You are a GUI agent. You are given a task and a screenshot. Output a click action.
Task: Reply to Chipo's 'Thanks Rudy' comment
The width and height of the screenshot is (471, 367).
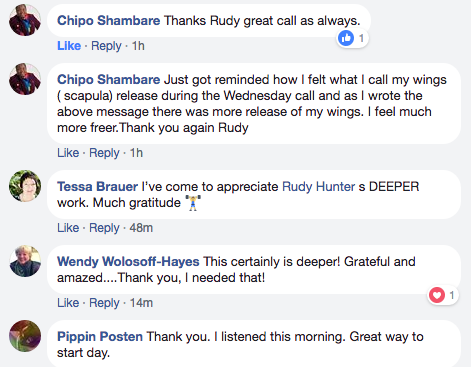coord(106,46)
